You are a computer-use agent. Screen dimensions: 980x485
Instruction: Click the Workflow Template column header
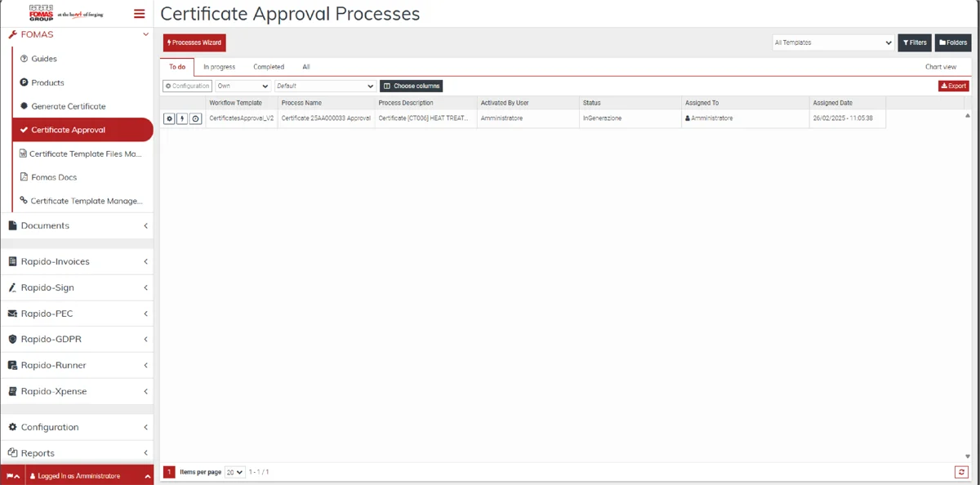pyautogui.click(x=241, y=103)
